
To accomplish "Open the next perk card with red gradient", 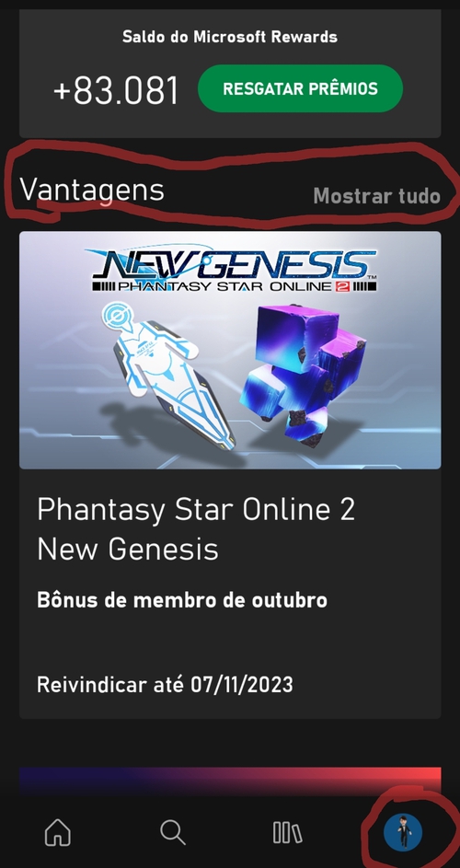I will tap(230, 781).
